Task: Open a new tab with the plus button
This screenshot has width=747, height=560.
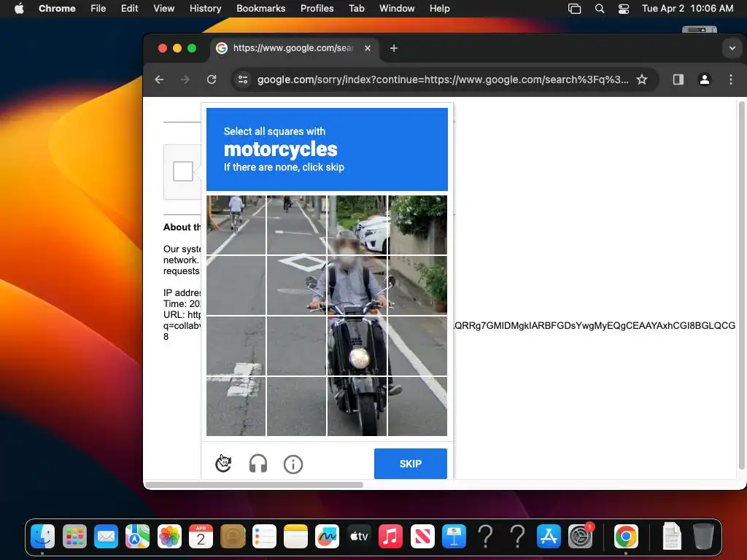Action: pyautogui.click(x=393, y=48)
